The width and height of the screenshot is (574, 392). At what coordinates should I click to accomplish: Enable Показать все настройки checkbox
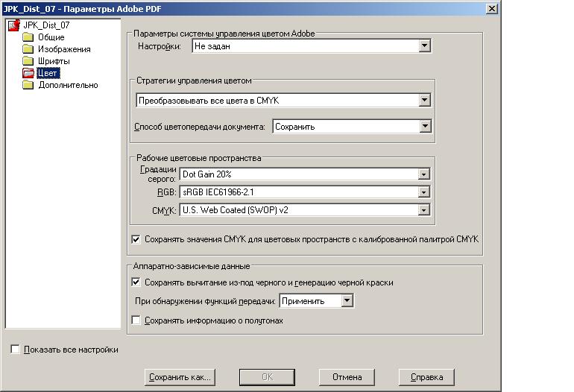point(15,350)
